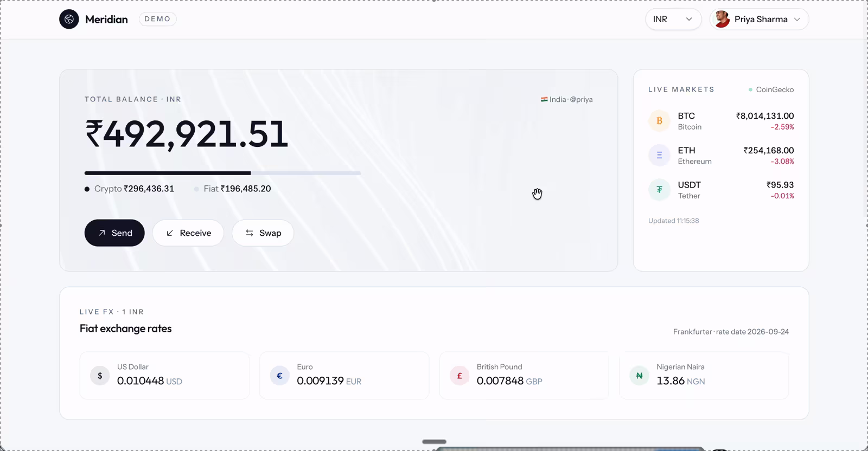Click the Euro symbol icon
The image size is (868, 451).
pyautogui.click(x=279, y=375)
